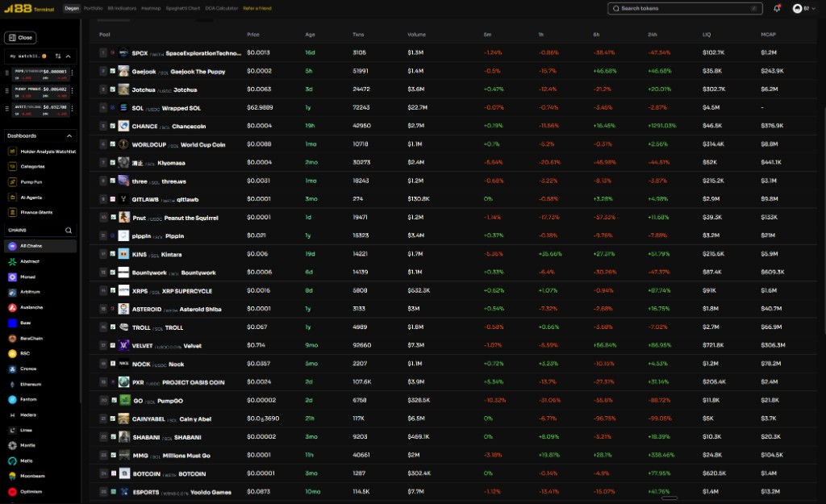Open the Pump Fun dashboard

click(25, 182)
